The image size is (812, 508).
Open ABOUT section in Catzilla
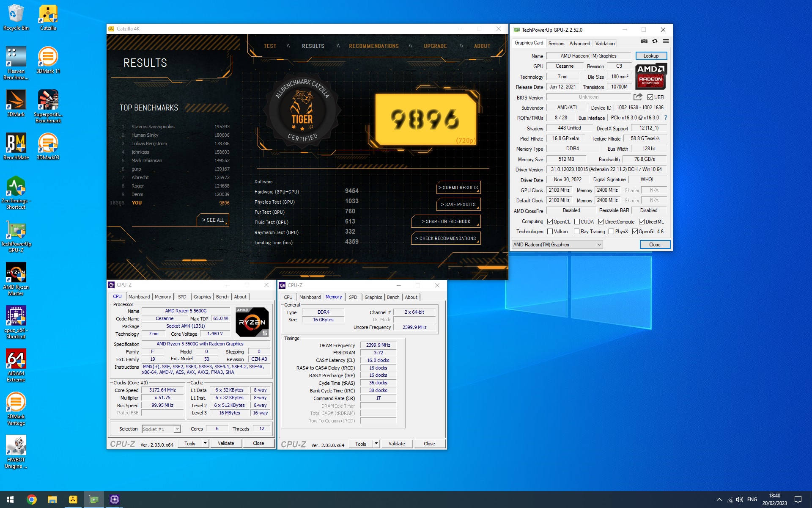coord(482,46)
